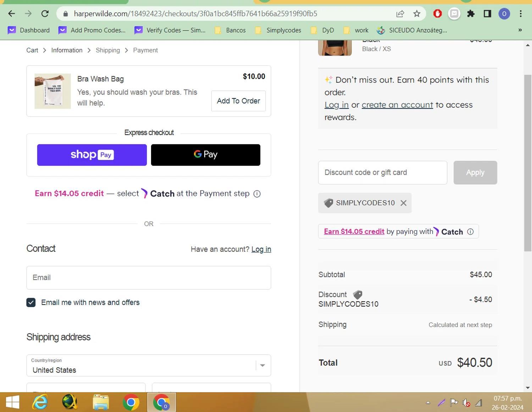Open the globe app on the taskbar
532x412 pixels.
(70, 402)
